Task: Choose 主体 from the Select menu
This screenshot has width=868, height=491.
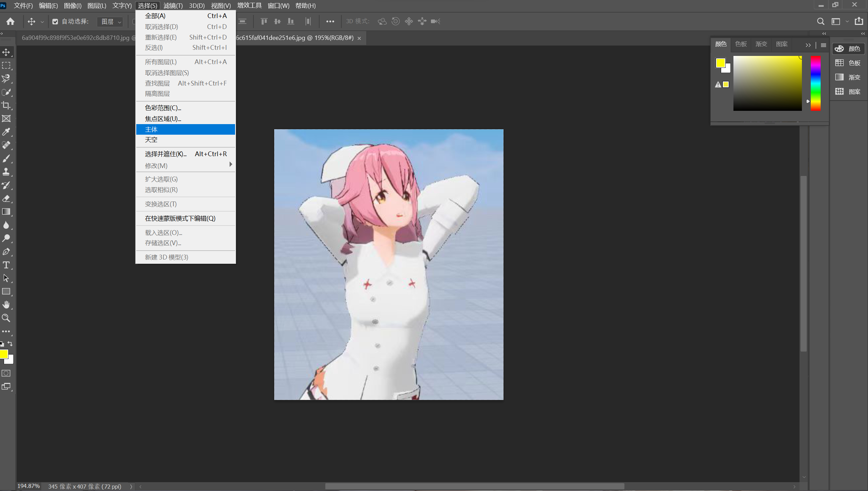Action: 186,129
